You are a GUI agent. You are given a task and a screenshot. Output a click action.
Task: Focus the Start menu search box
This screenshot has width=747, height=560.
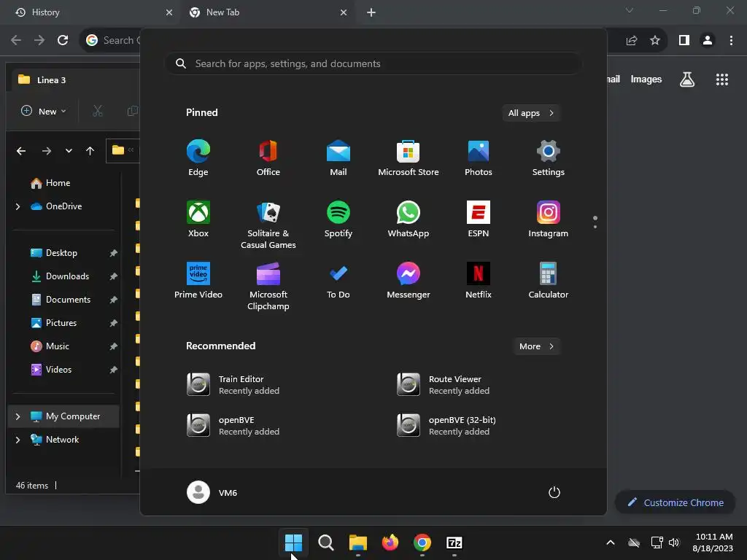pyautogui.click(x=373, y=63)
